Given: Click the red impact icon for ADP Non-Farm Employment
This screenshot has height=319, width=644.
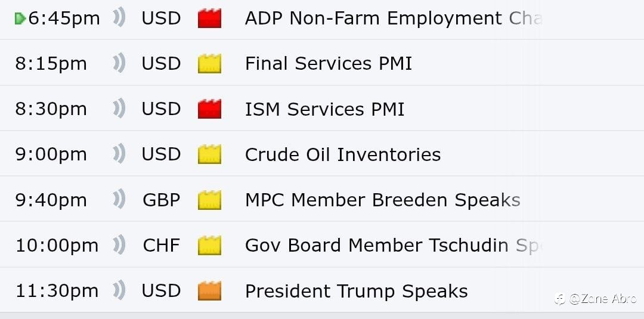Looking at the screenshot, I should [209, 18].
